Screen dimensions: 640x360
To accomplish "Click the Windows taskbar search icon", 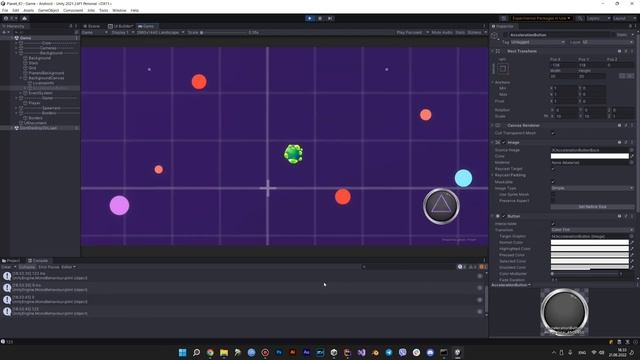I will coord(196,352).
